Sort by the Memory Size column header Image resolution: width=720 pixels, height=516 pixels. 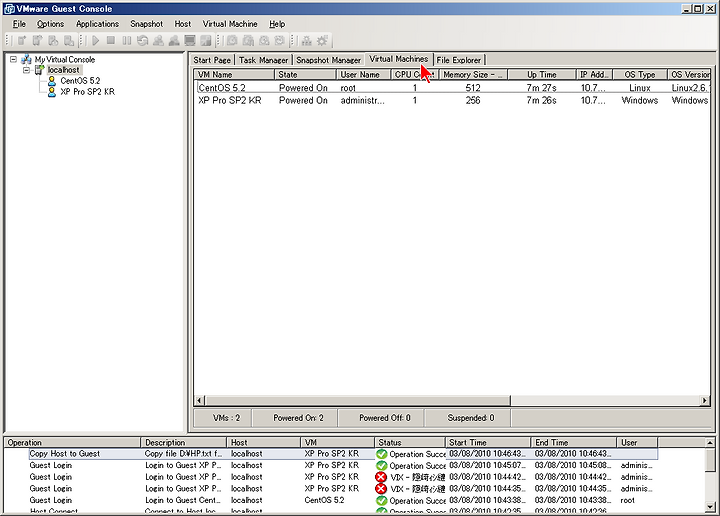473,74
